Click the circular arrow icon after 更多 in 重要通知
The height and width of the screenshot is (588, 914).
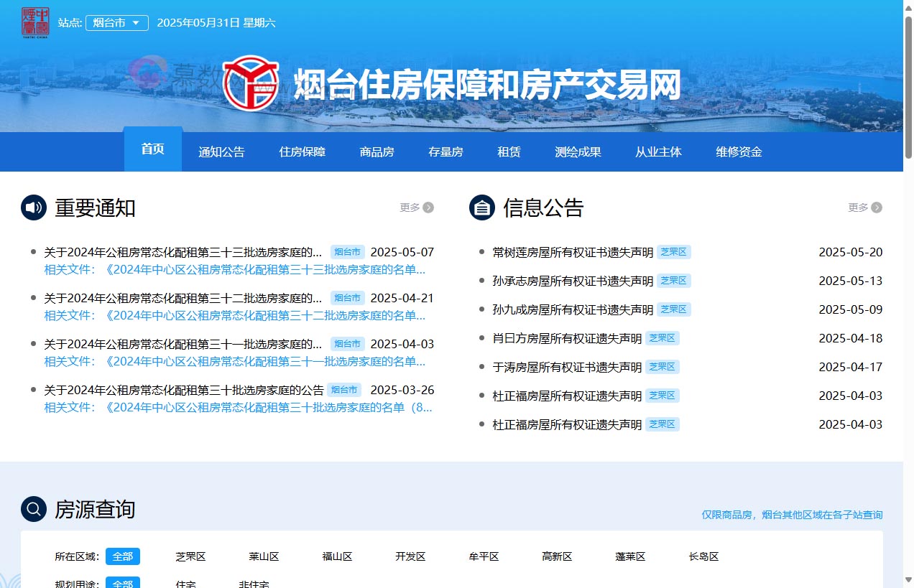click(x=429, y=207)
